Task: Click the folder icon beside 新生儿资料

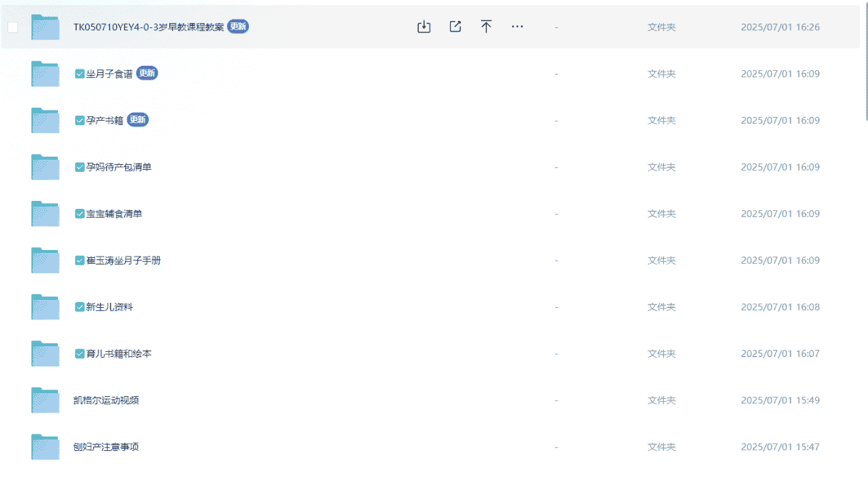Action: pyautogui.click(x=45, y=307)
